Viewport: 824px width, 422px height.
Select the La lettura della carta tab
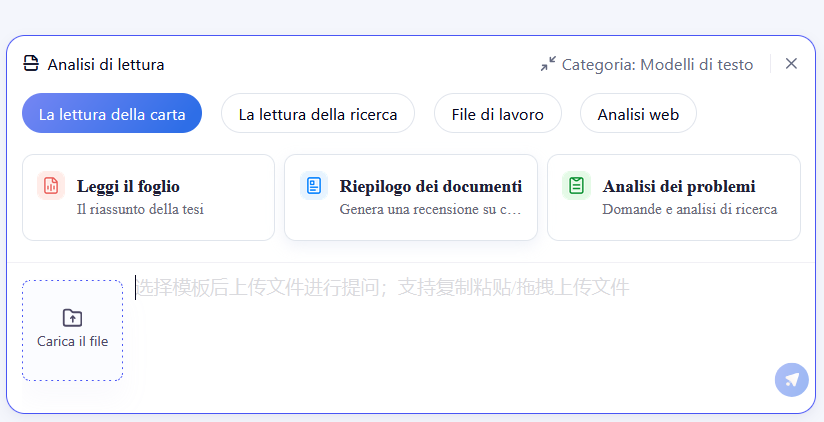112,114
